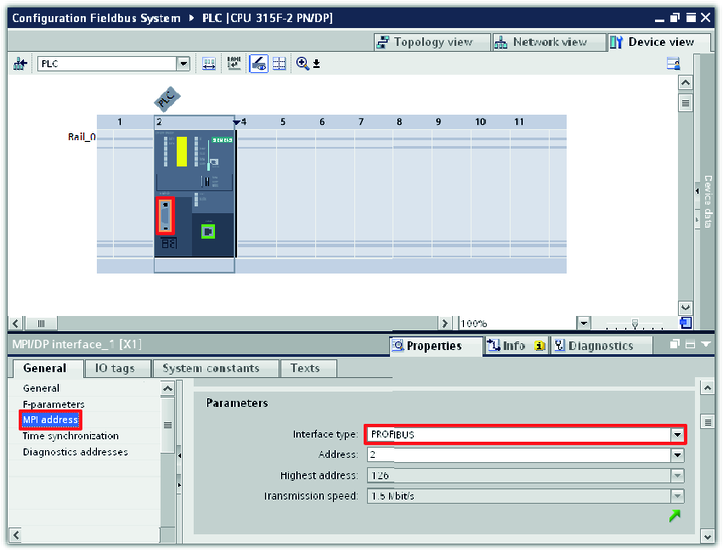The width and height of the screenshot is (723, 553).
Task: Select MPI address in the properties navigation
Action: 50,420
